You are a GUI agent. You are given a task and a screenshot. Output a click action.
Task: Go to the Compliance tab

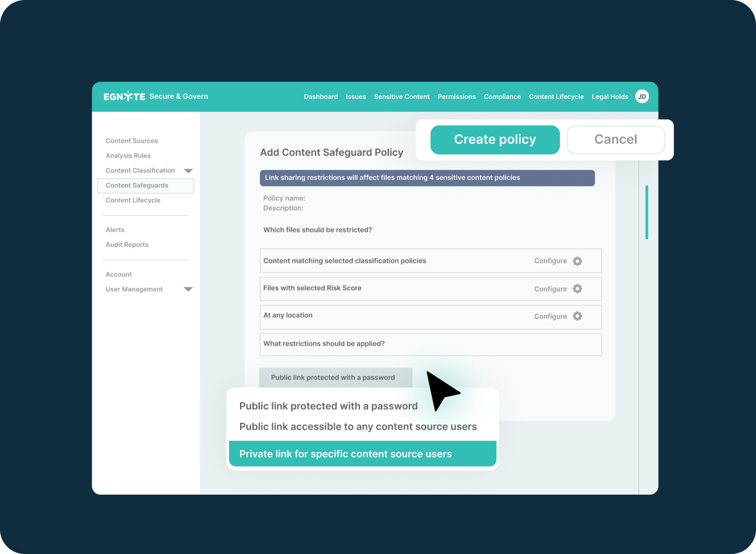click(x=502, y=96)
